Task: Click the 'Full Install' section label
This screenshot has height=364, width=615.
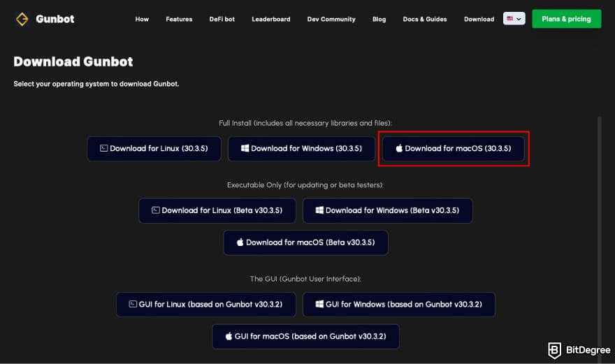Action: pyautogui.click(x=305, y=123)
